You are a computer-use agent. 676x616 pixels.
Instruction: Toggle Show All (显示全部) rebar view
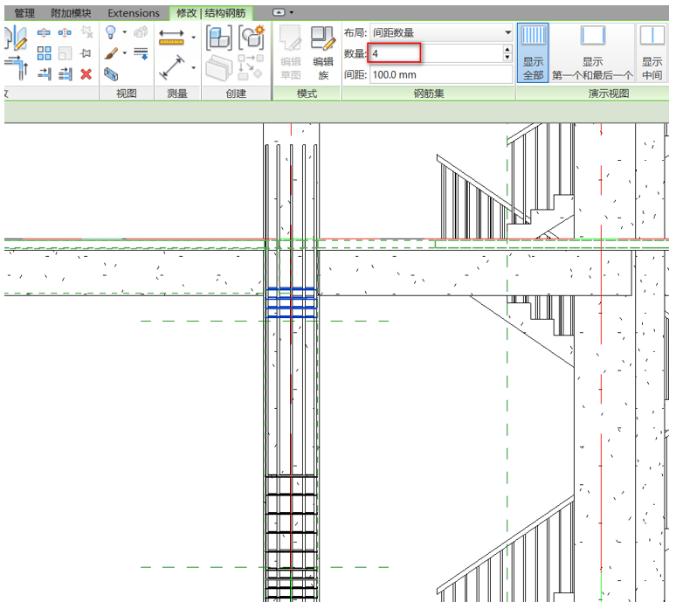tap(533, 52)
